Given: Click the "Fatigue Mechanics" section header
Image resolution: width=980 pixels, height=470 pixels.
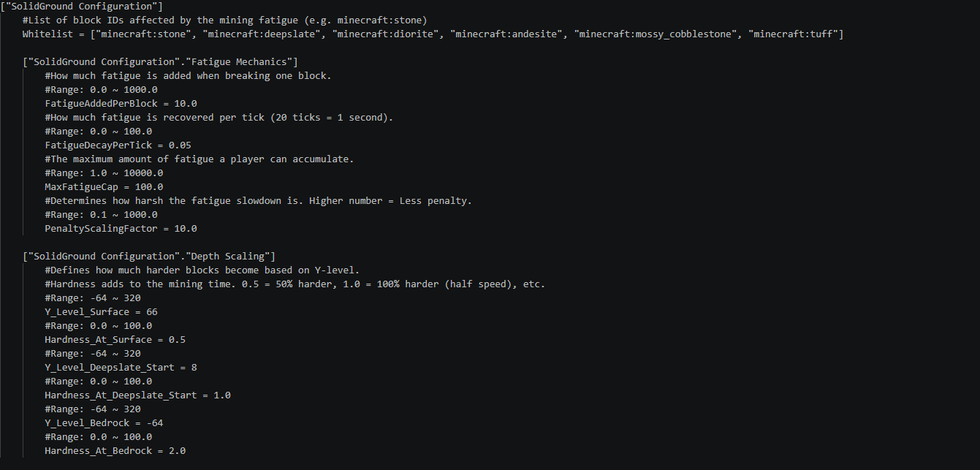Looking at the screenshot, I should pos(160,62).
